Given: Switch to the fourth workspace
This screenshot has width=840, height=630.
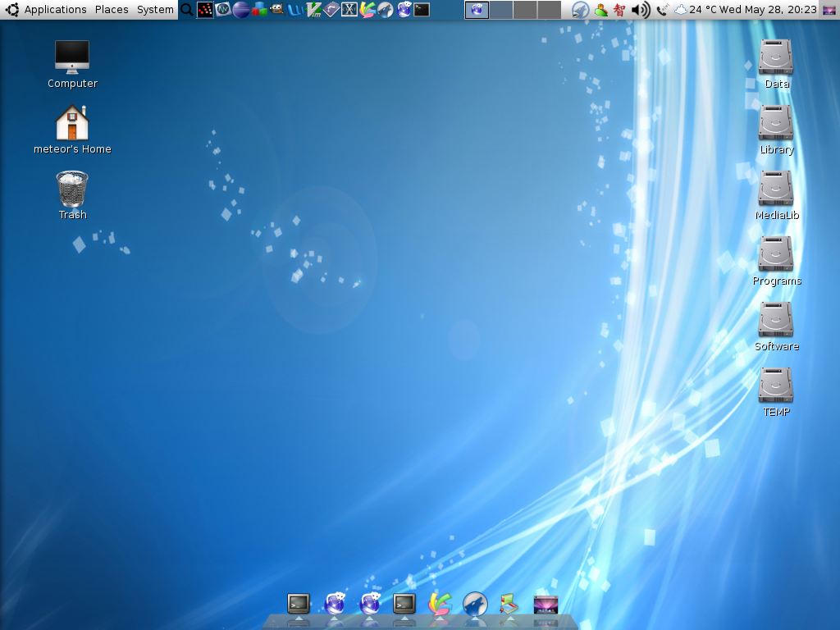Looking at the screenshot, I should [x=549, y=10].
